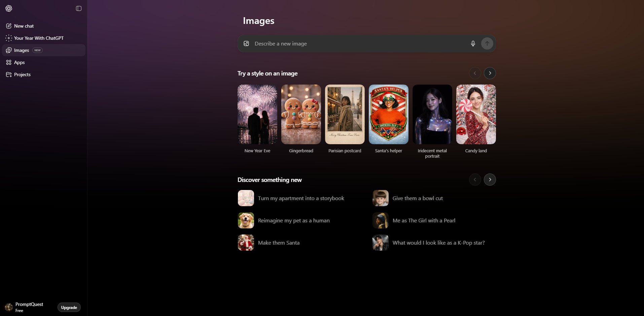Screen dimensions: 644x316
Task: Click Reimagine my pet as a human
Action: 293,221
